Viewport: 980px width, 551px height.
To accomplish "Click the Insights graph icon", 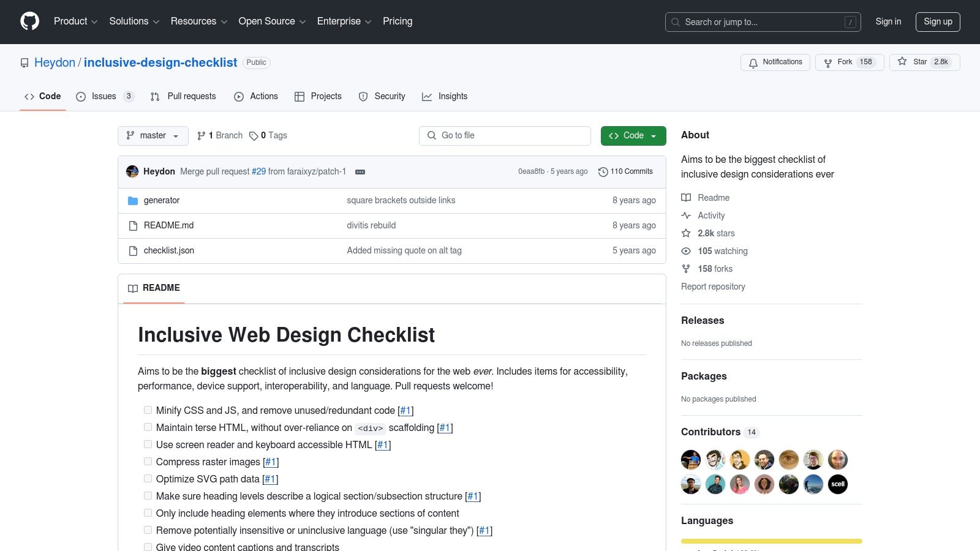I will click(x=427, y=97).
